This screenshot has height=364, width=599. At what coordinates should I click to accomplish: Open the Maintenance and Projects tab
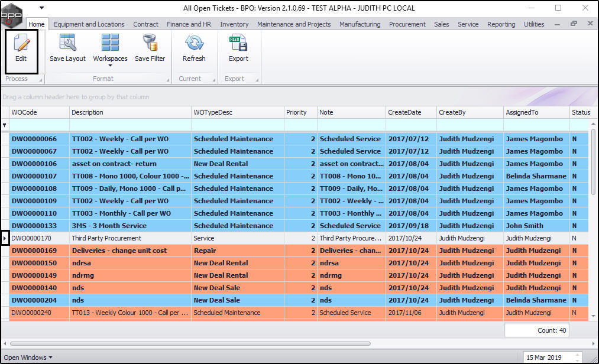(294, 24)
